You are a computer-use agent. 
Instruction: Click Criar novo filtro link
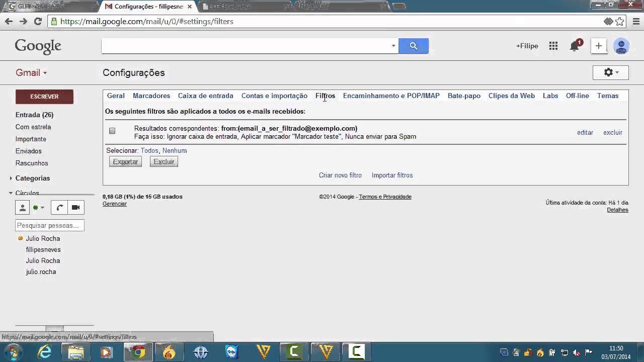[340, 175]
